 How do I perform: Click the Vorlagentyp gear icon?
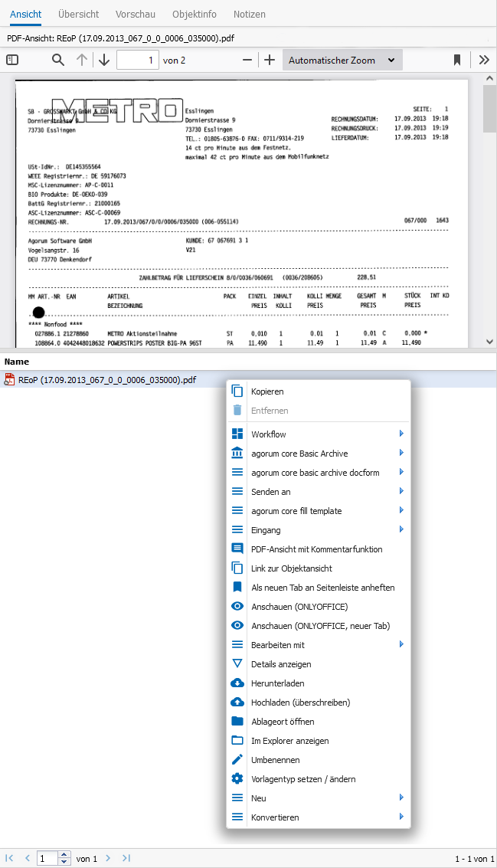[237, 778]
